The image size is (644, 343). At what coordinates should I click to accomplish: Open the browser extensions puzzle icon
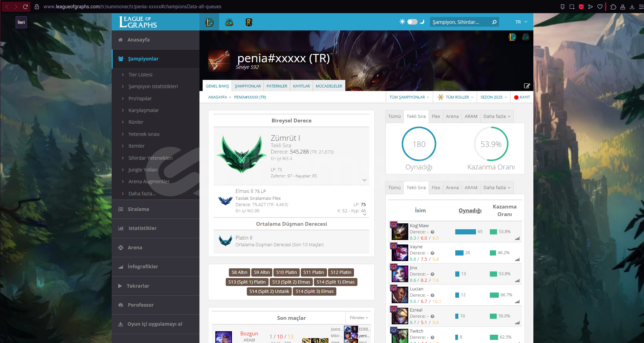[x=613, y=7]
